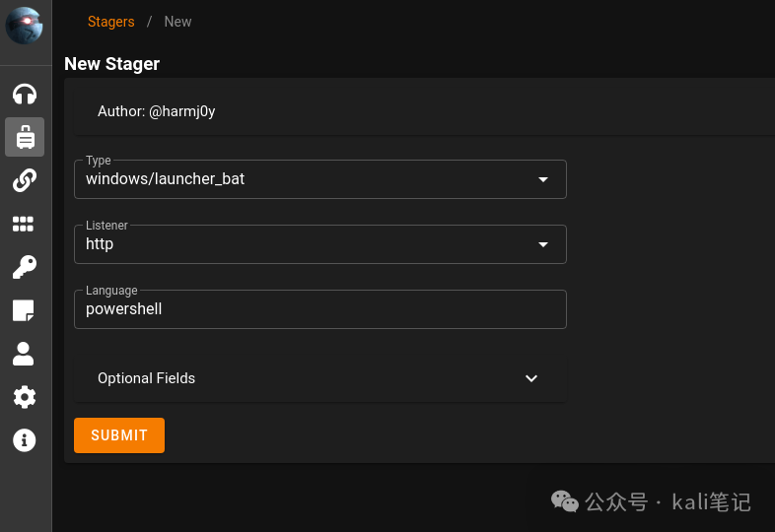The image size is (775, 532).
Task: Click the Optional Fields chevron
Action: [531, 378]
